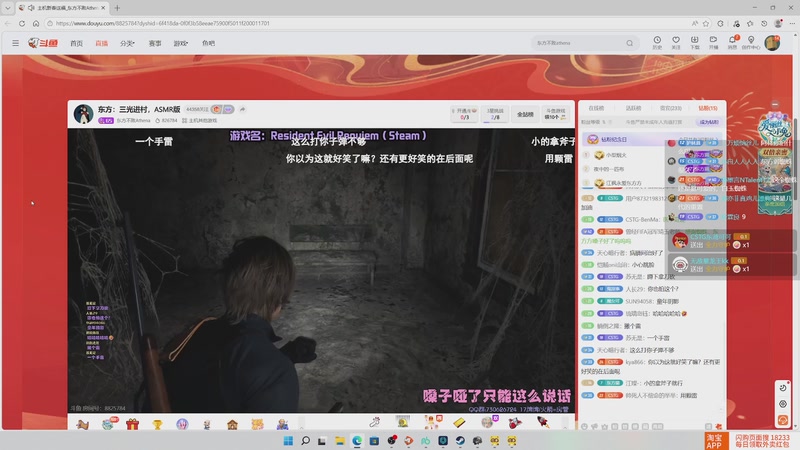Click the target icon on right sidebar
800x450 pixels.
click(783, 404)
